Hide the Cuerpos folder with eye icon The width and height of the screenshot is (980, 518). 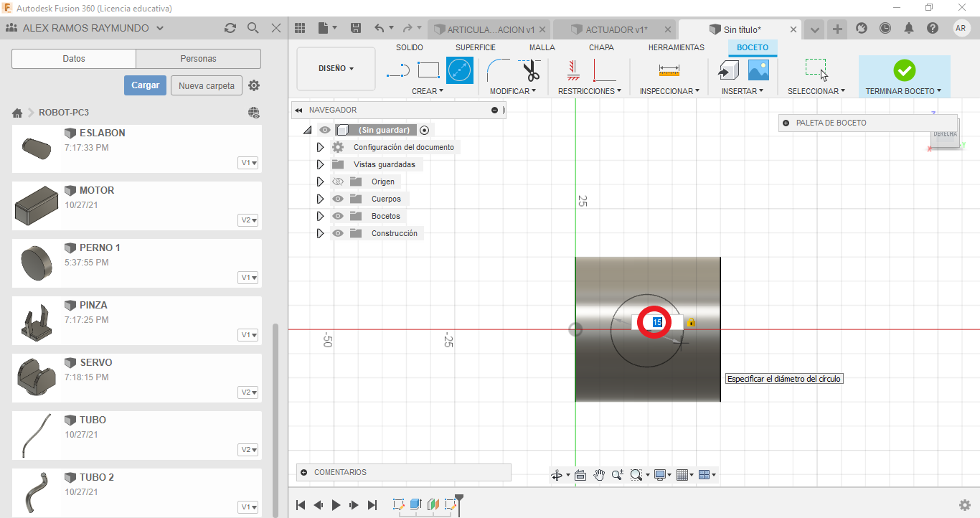click(x=338, y=199)
